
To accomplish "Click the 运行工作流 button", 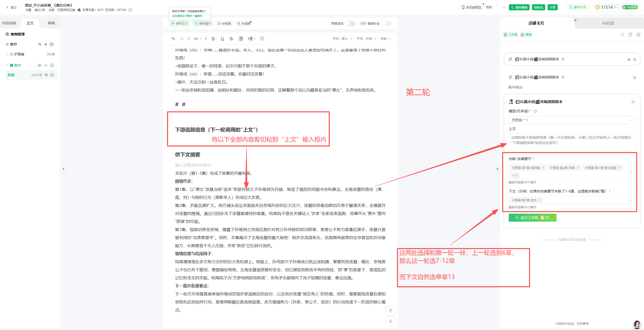I will click(x=532, y=218).
